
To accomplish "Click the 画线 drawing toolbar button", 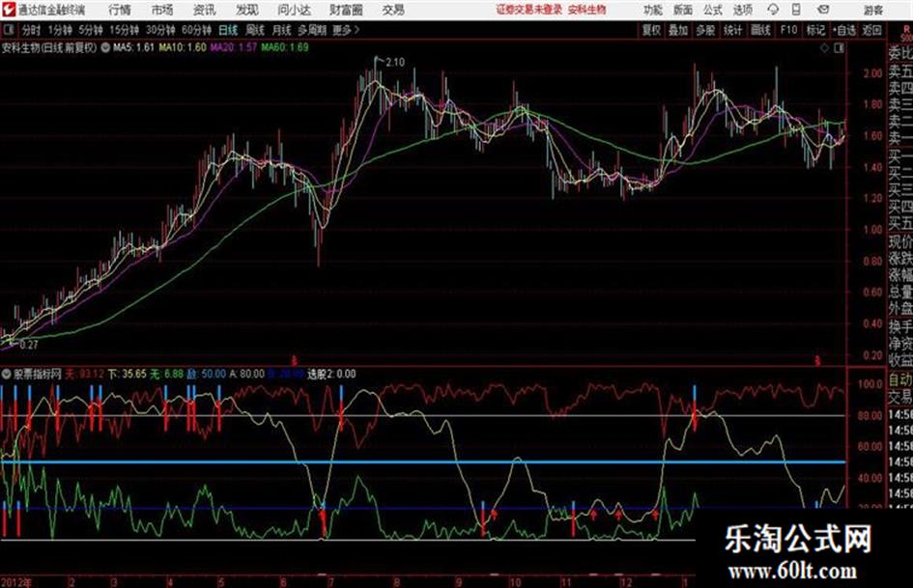I will tap(760, 30).
